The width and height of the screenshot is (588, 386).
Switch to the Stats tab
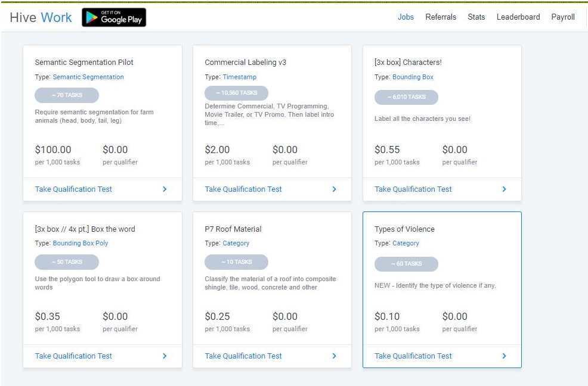tap(476, 17)
